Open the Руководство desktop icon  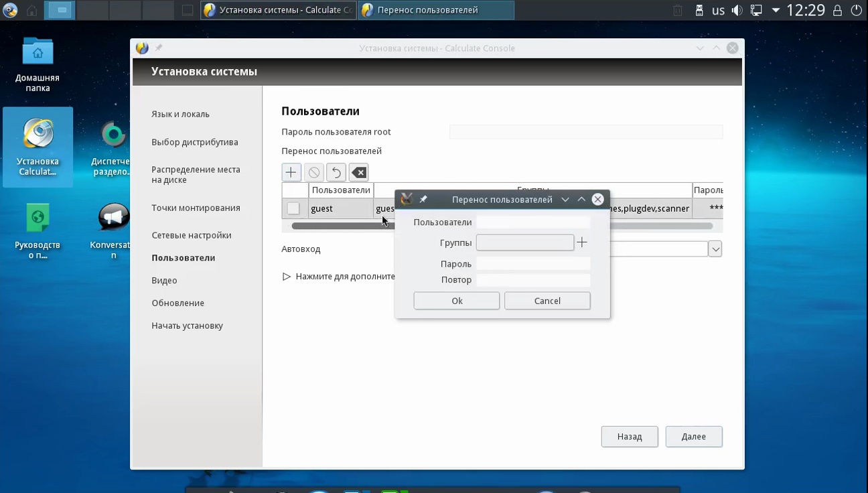coord(38,231)
